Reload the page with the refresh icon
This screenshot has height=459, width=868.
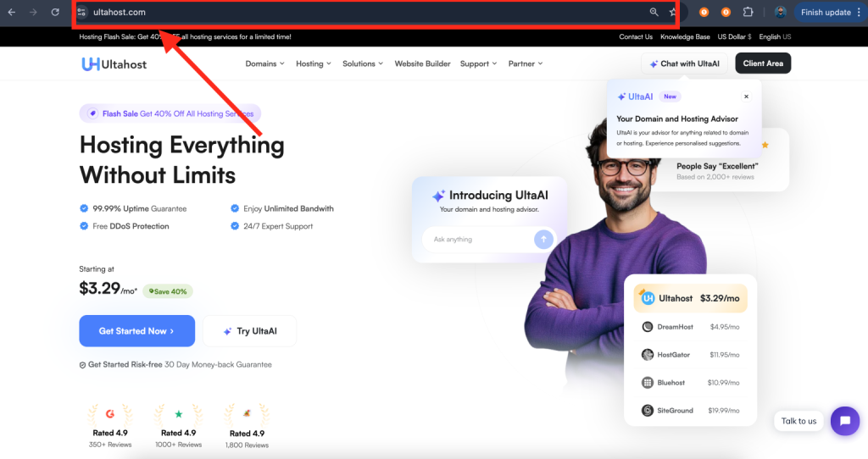(x=55, y=13)
